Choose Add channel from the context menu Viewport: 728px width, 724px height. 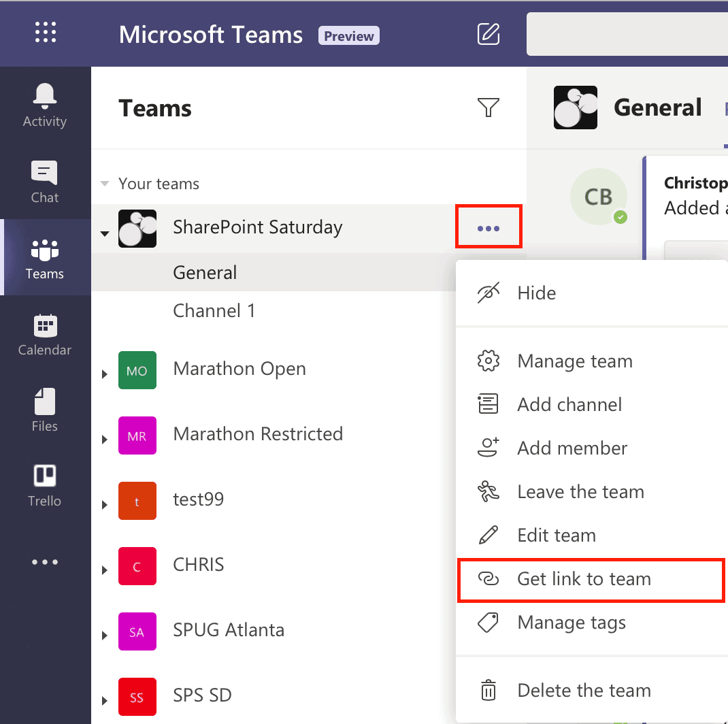570,404
